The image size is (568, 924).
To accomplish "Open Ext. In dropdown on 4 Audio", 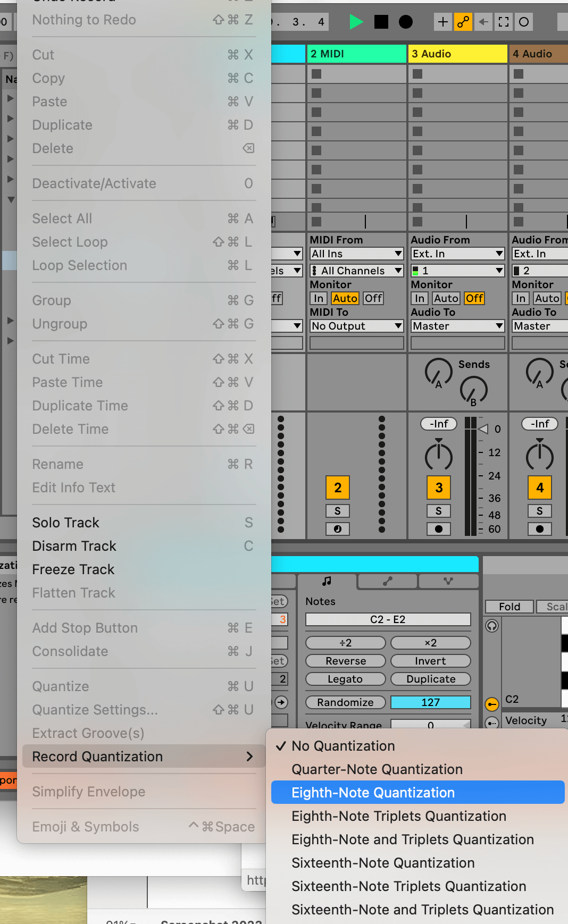I will (x=540, y=254).
